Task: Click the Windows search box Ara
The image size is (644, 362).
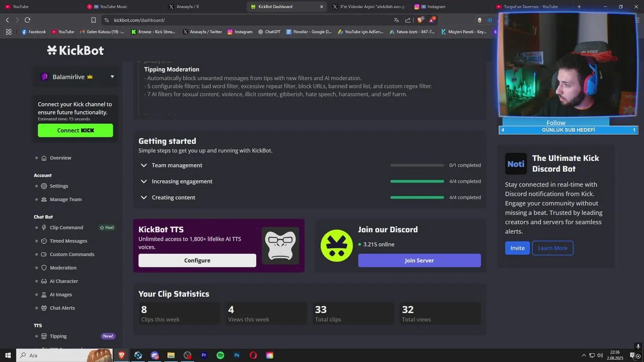Action: (x=64, y=355)
